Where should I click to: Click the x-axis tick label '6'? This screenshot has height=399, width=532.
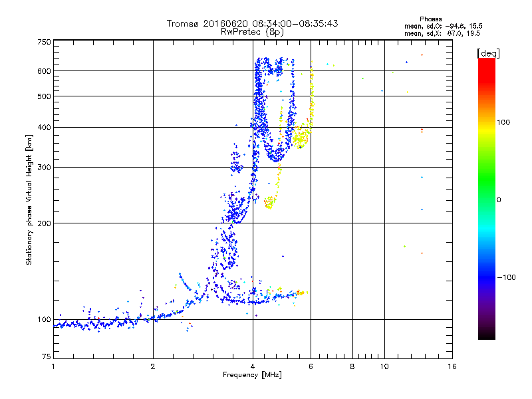[311, 366]
